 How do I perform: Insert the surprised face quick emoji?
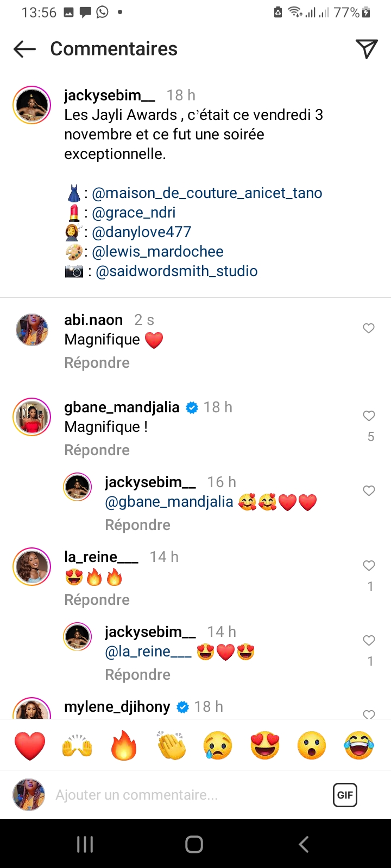[x=312, y=745]
